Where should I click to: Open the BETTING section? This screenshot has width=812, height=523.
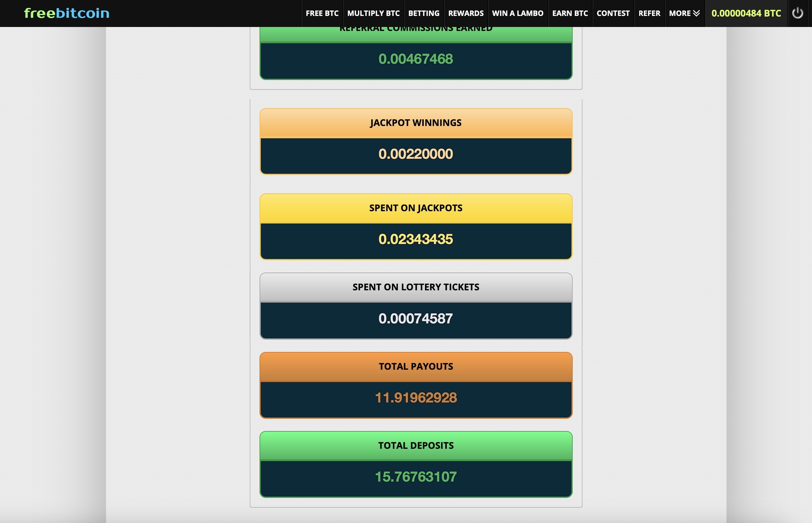click(424, 13)
